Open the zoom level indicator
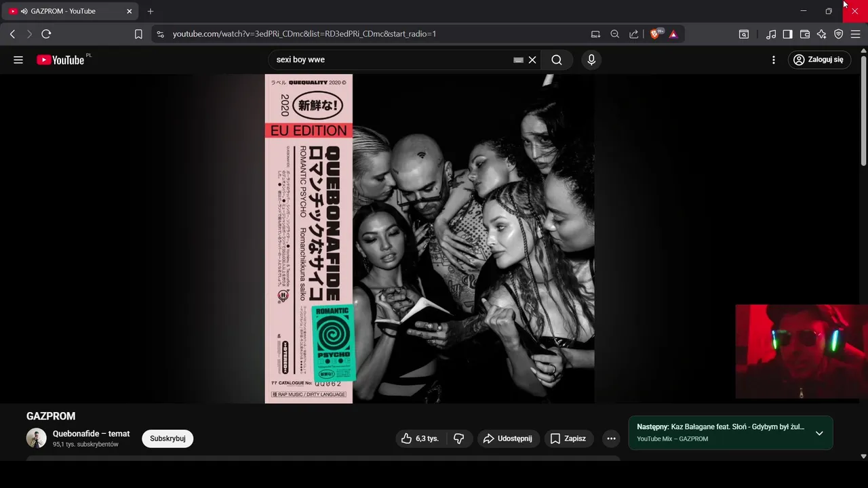 tap(614, 34)
